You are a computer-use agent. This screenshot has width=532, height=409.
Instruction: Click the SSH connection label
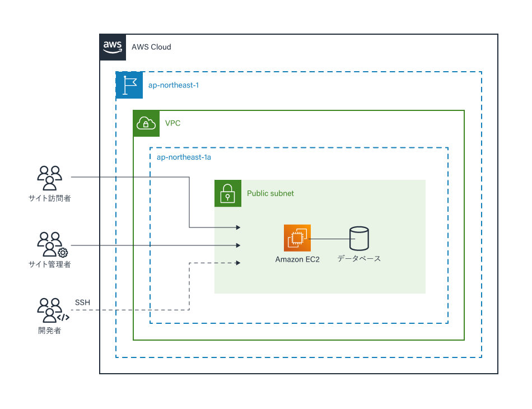click(82, 303)
